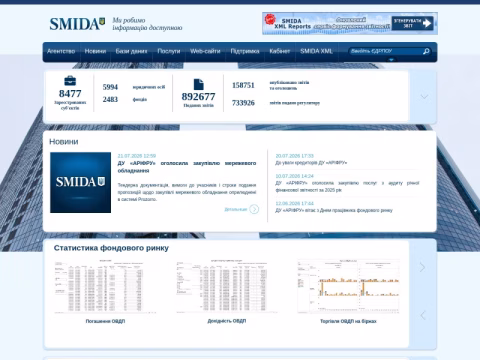Click the ЄДРПОУ search input field
Screen dimensions: 480x360
coord(385,51)
